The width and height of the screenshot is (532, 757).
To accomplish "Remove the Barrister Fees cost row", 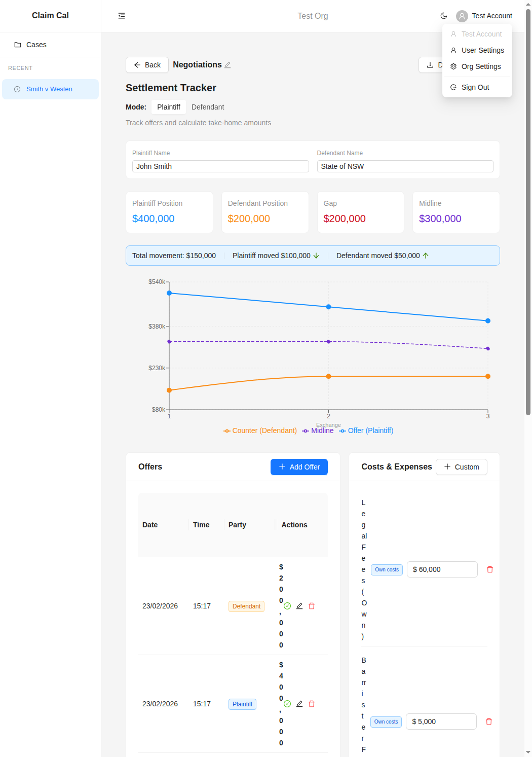I will [x=489, y=722].
